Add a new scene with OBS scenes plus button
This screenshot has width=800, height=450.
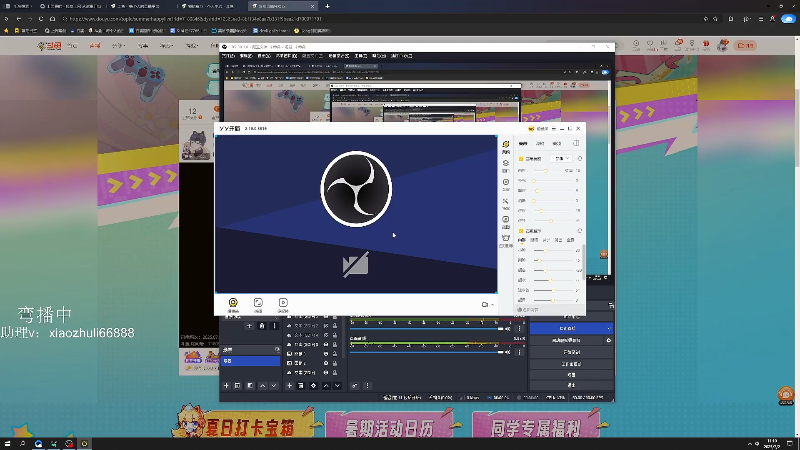[226, 386]
